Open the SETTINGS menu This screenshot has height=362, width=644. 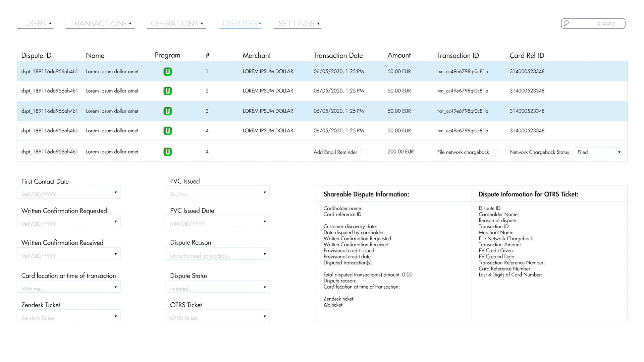pos(297,23)
